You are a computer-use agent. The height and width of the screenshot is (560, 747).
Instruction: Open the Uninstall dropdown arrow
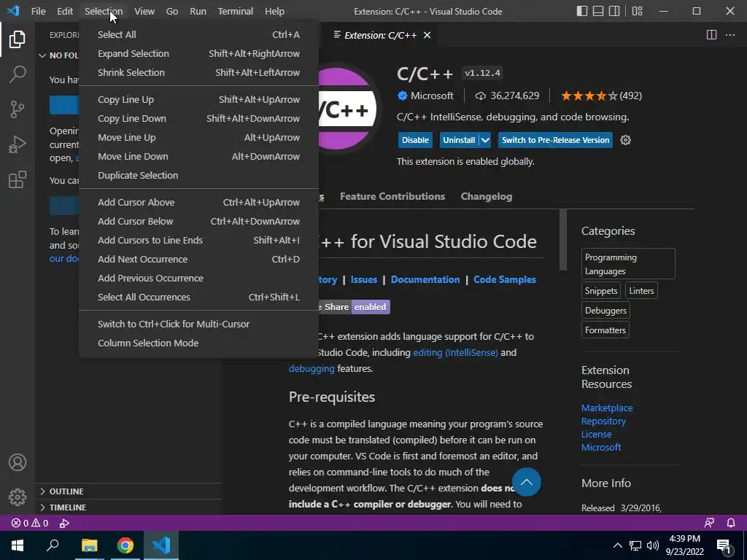pyautogui.click(x=485, y=140)
